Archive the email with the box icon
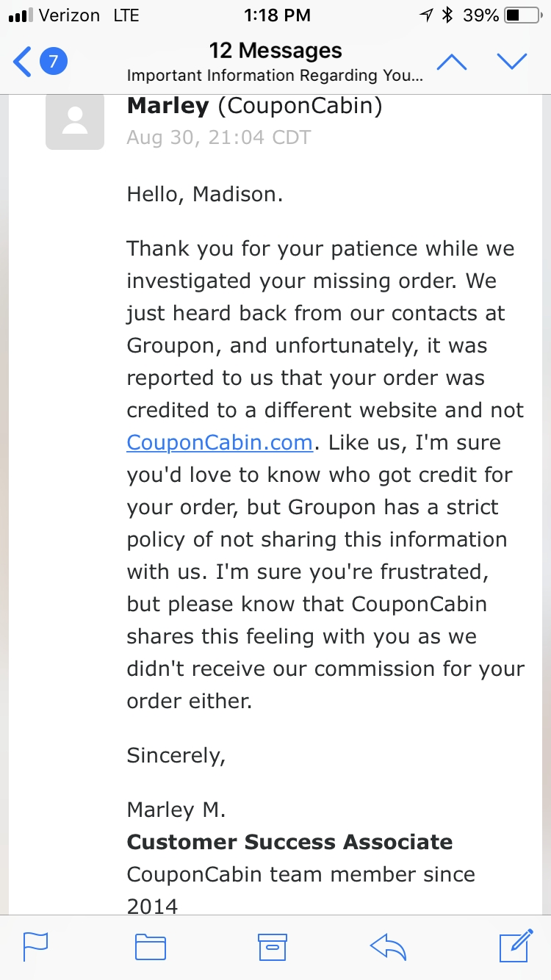The height and width of the screenshot is (980, 551). [272, 947]
